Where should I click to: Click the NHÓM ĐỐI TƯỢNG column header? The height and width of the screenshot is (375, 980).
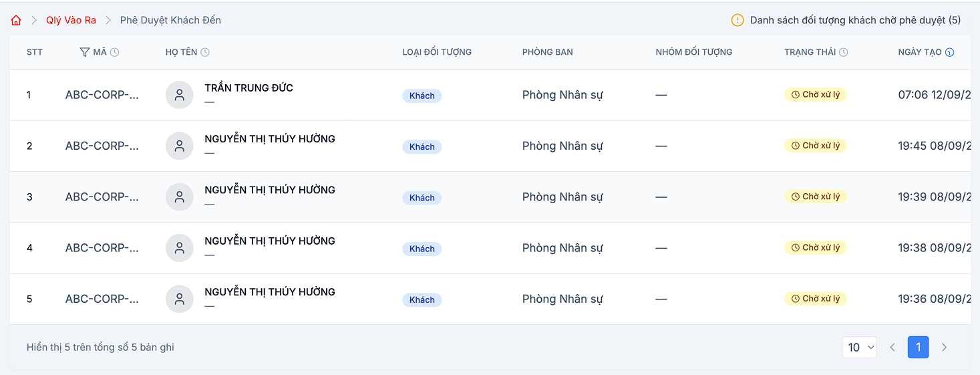coord(693,52)
